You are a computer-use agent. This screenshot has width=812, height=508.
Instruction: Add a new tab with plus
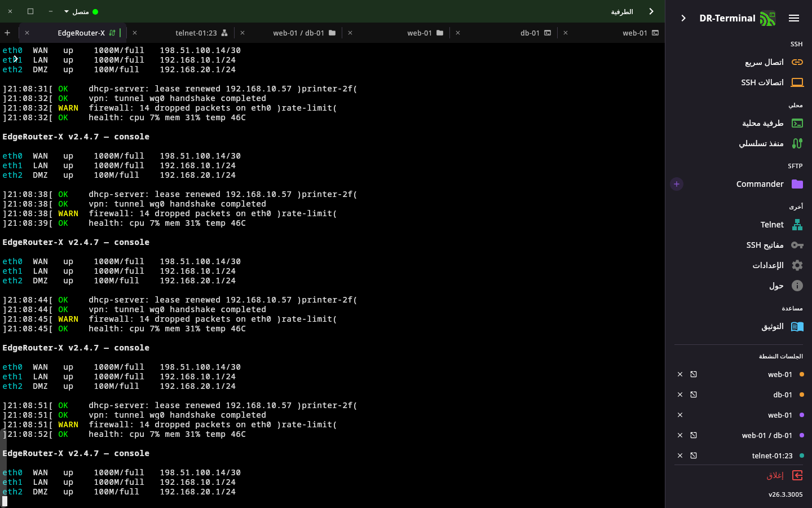[x=7, y=33]
